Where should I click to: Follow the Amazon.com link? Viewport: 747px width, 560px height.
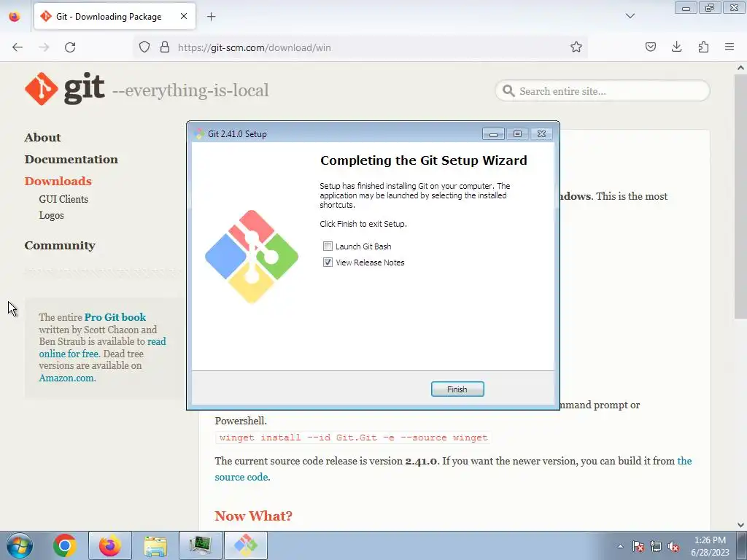click(x=67, y=378)
